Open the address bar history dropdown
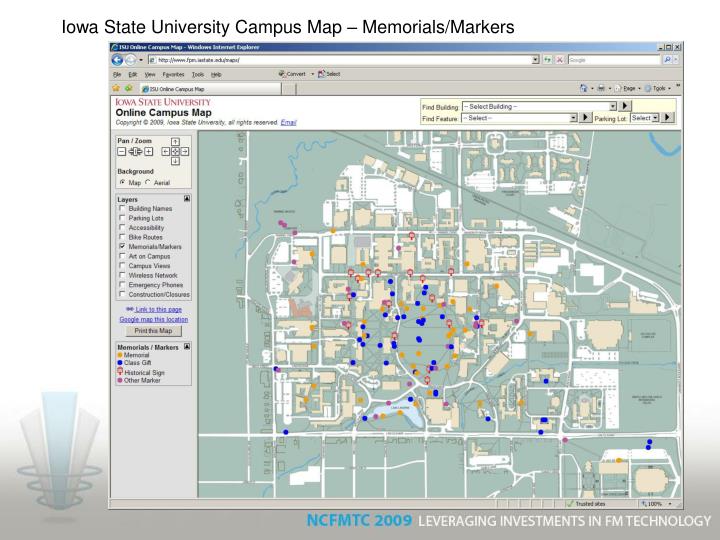 [x=535, y=60]
